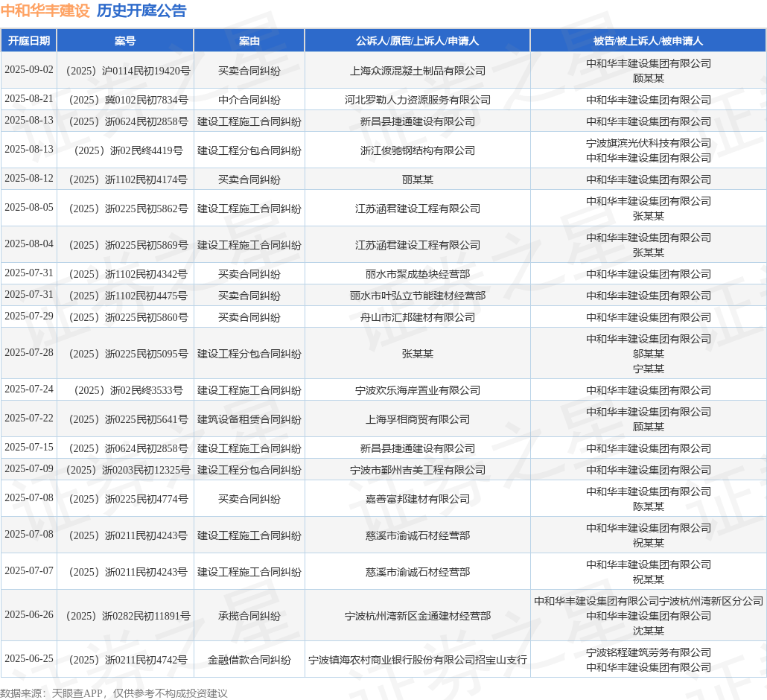Viewport: 767px width, 700px height.
Task: Select case number (2025)浙0225民初5095号
Action: pyautogui.click(x=127, y=354)
